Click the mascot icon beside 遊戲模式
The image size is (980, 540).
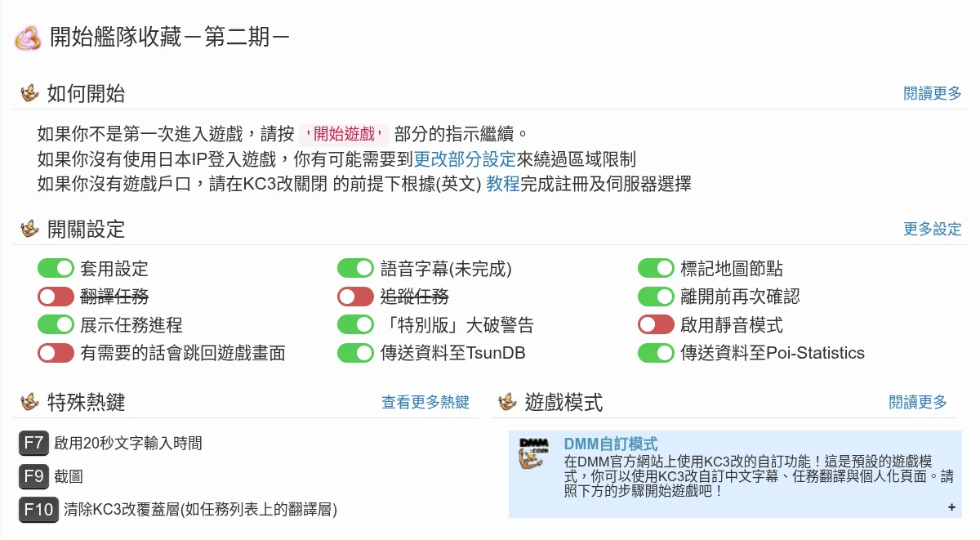coord(508,402)
